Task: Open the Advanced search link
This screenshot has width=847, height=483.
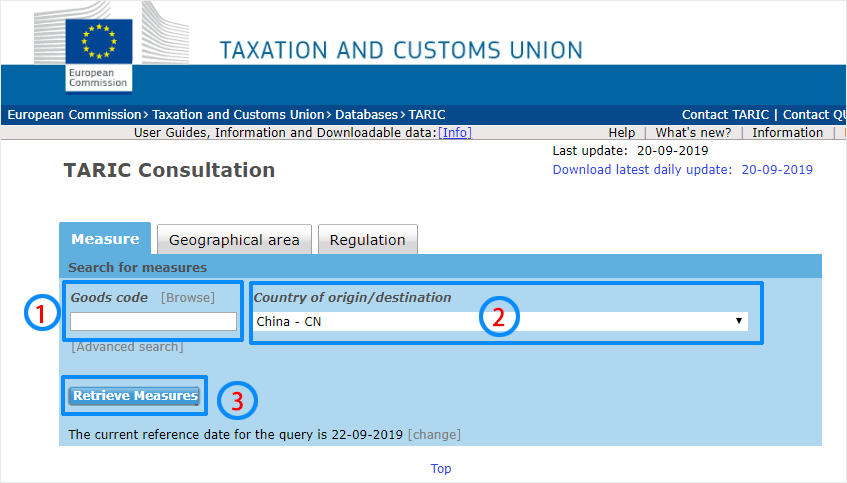Action: pos(127,347)
